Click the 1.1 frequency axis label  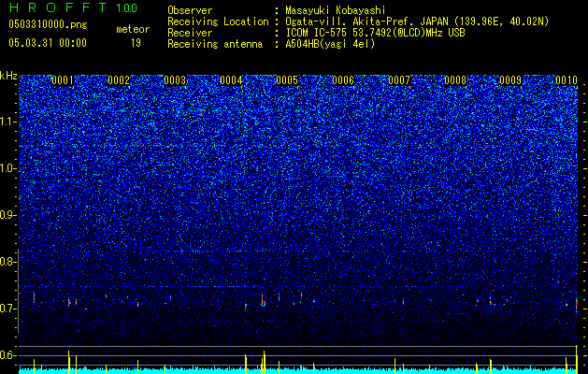(8, 122)
